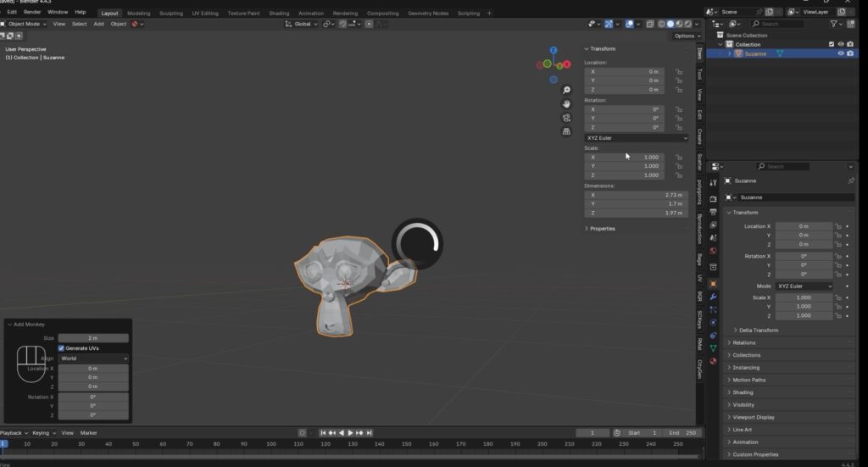This screenshot has height=467, width=868.
Task: Click Suzanne mesh data icon in Outliner
Action: point(780,53)
